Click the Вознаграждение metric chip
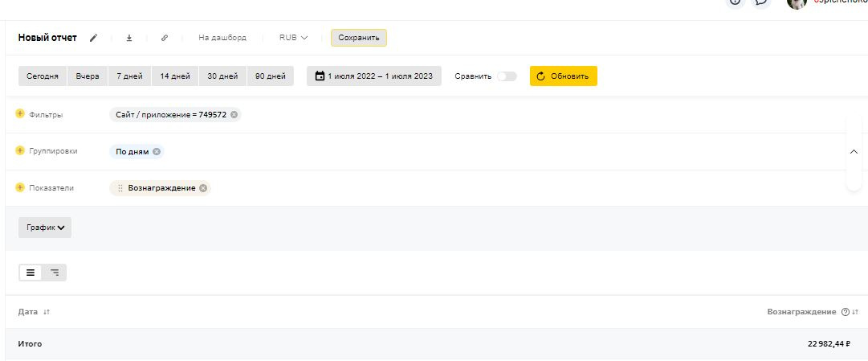 [x=160, y=188]
